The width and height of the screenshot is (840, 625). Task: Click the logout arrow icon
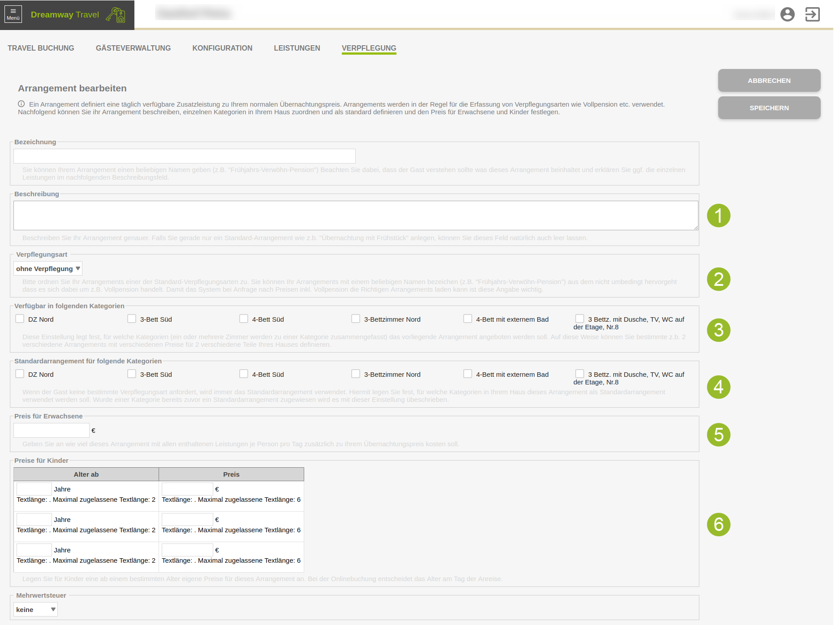(812, 14)
